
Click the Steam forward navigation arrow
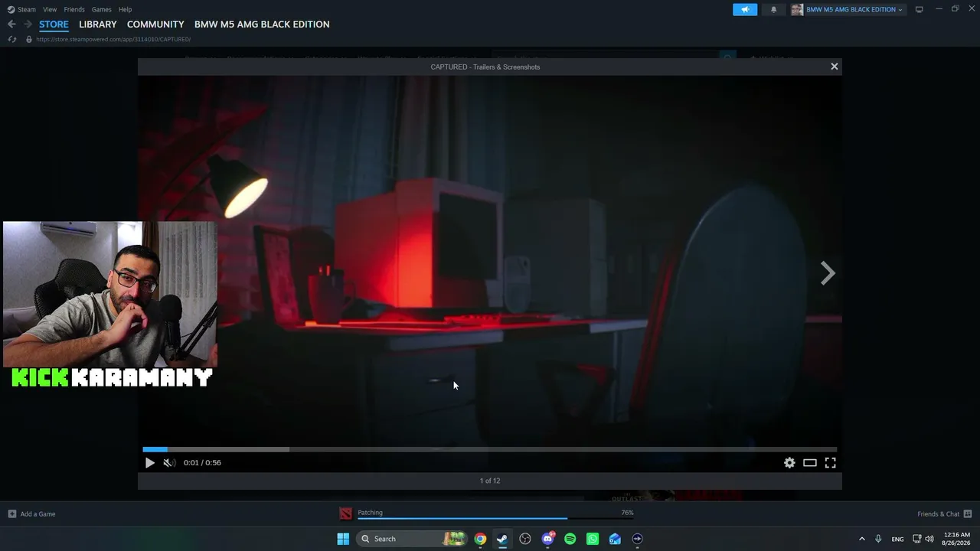coord(28,24)
